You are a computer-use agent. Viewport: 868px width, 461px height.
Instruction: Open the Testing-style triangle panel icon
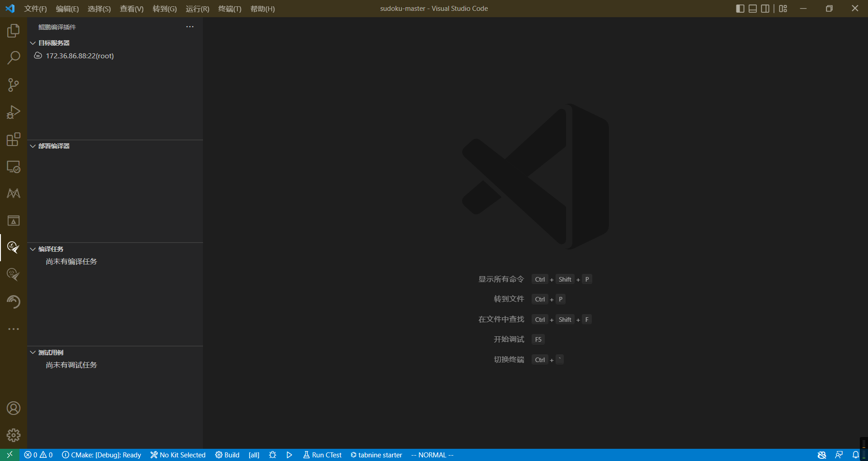pyautogui.click(x=14, y=221)
